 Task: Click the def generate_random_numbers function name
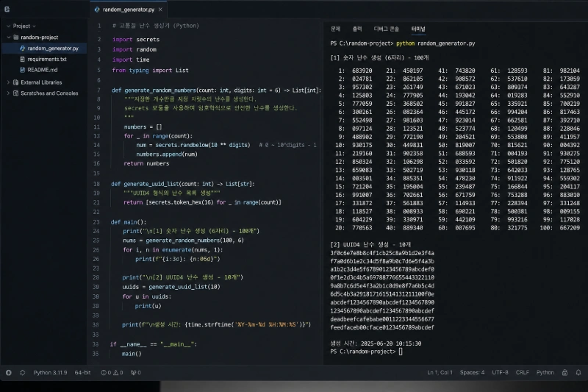coord(160,90)
